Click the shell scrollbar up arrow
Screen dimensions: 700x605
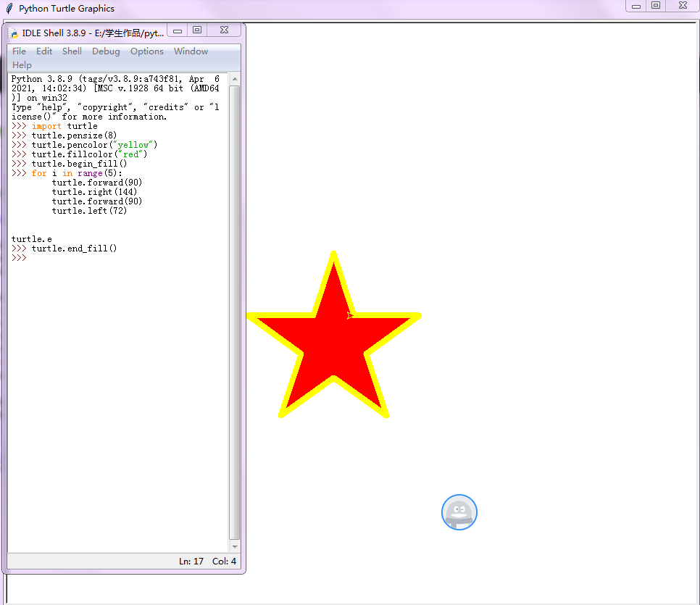[235, 79]
